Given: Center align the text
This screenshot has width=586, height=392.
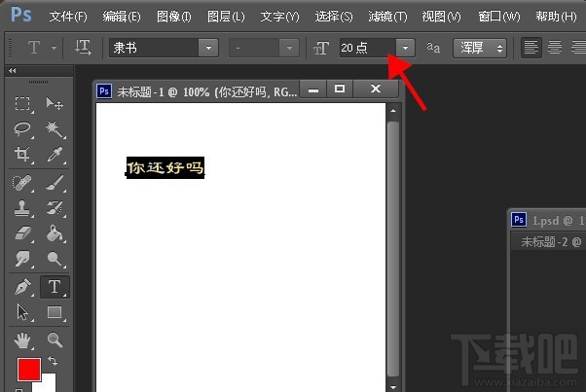Looking at the screenshot, I should (555, 48).
